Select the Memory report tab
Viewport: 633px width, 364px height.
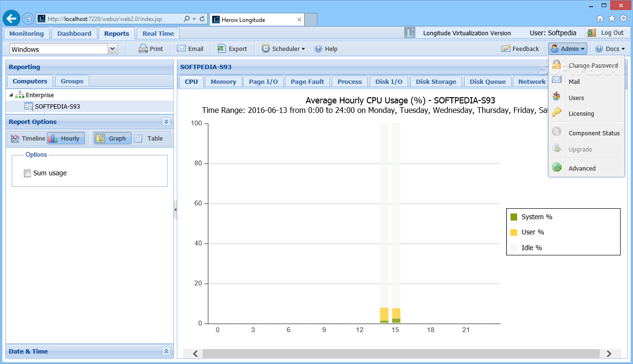click(224, 81)
